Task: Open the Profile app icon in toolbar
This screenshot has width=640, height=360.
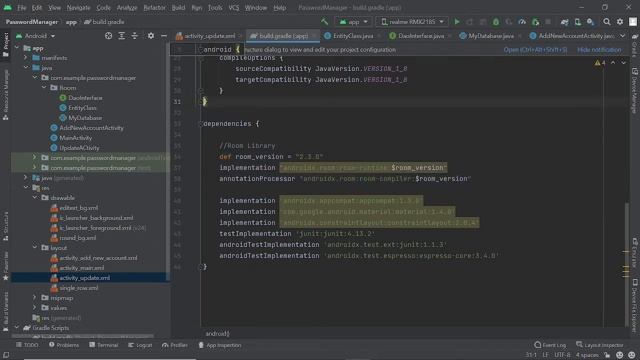Action: pyautogui.click(x=522, y=22)
